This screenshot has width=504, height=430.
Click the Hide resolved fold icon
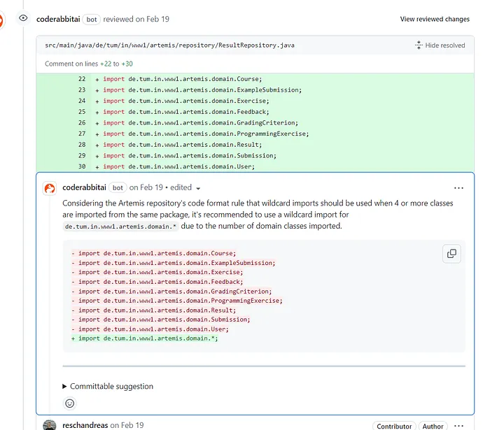click(x=419, y=45)
